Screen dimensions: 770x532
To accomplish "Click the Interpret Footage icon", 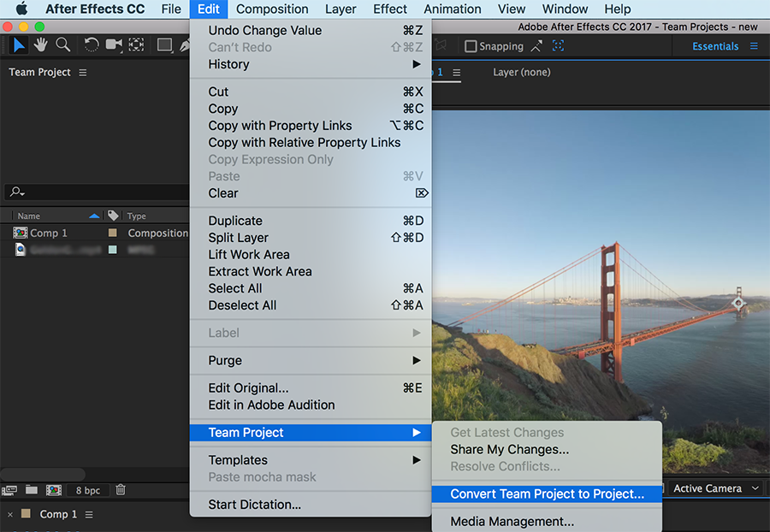I will click(10, 490).
